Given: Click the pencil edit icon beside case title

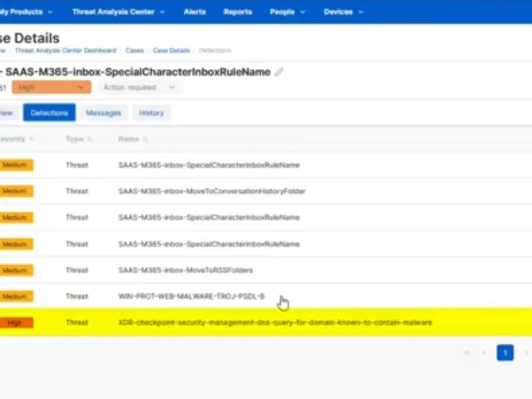Looking at the screenshot, I should [x=279, y=72].
